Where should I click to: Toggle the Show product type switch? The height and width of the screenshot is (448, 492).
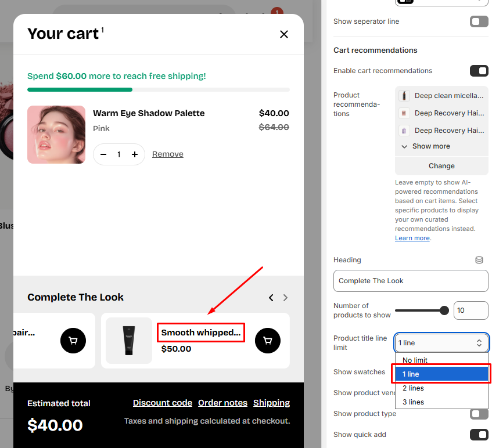[479, 414]
